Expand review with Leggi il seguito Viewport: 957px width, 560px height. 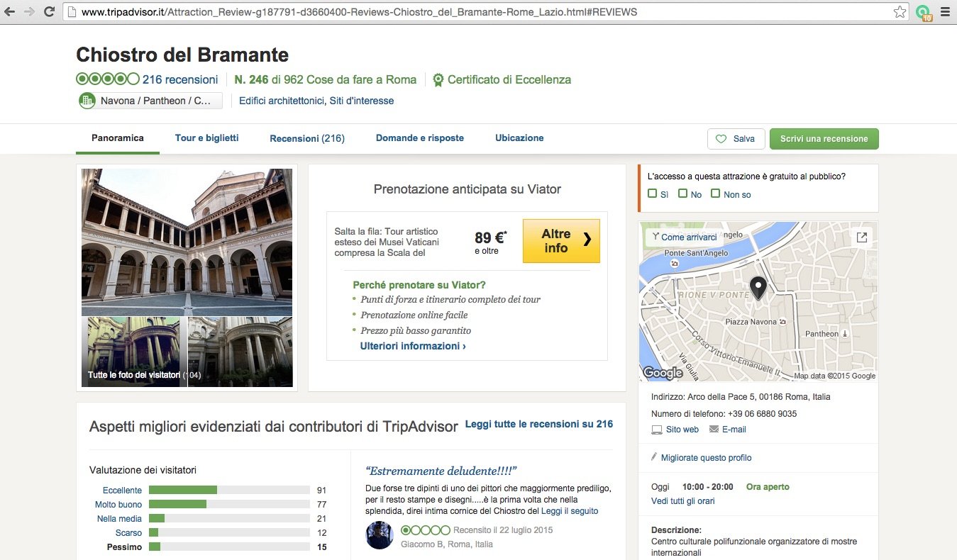pos(570,510)
